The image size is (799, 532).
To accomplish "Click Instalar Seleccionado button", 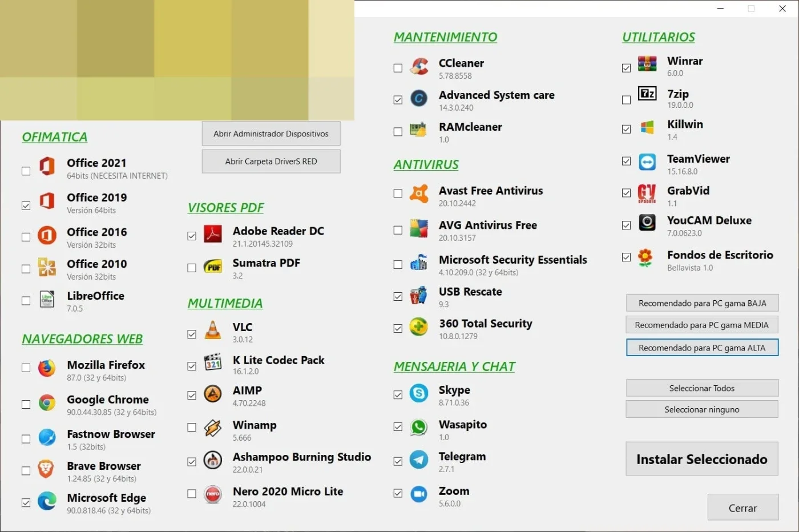I will pos(702,459).
